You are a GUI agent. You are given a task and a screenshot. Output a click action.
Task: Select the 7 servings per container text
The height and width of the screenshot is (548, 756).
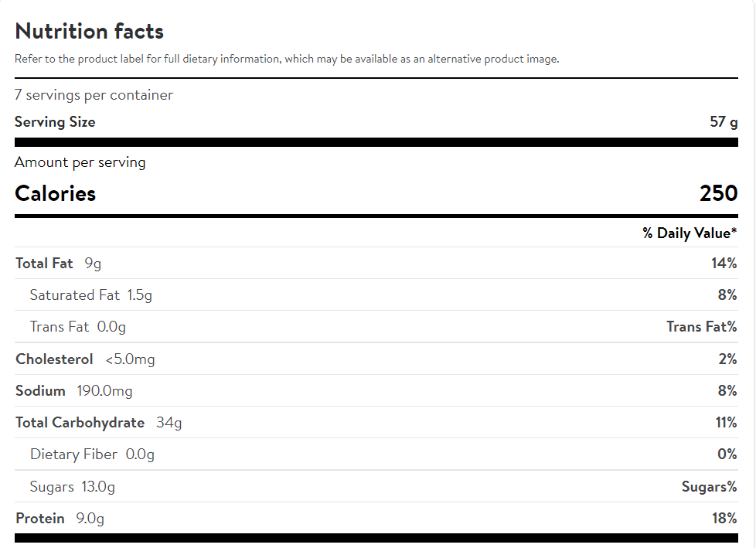94,95
